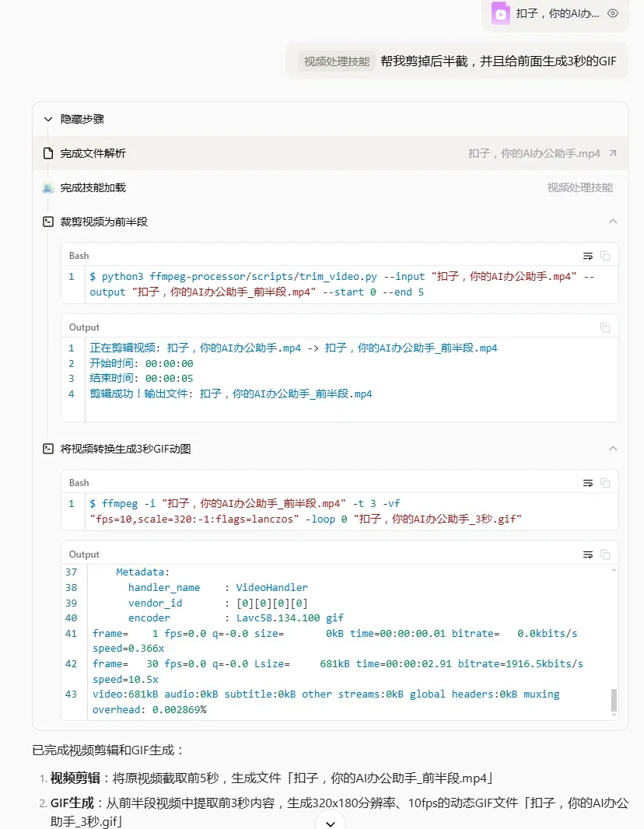Click the document icon beside 完成文件解析
This screenshot has width=644, height=829.
48,153
